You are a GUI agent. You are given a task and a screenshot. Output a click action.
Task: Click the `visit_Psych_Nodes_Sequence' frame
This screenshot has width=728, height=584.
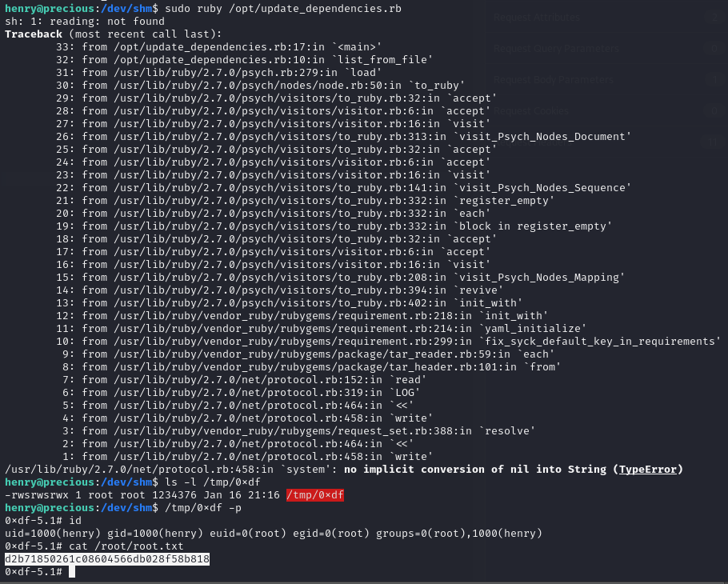click(344, 188)
